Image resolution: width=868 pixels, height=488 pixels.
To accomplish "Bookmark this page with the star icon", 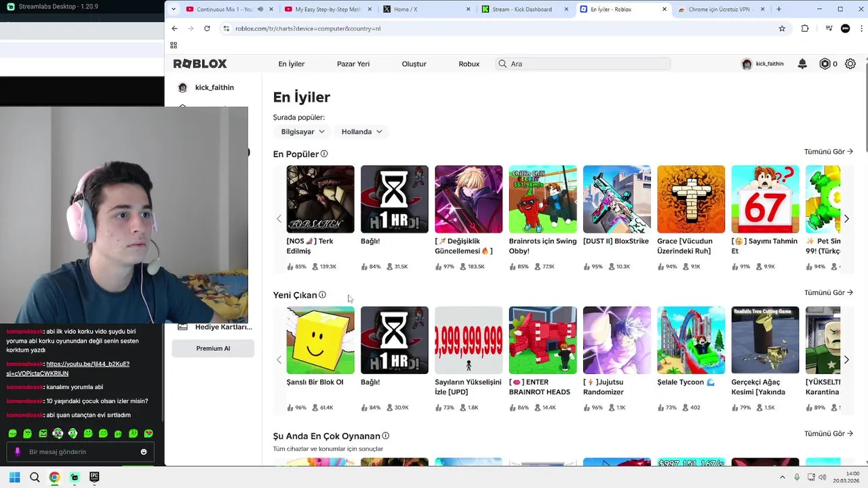I will point(782,28).
